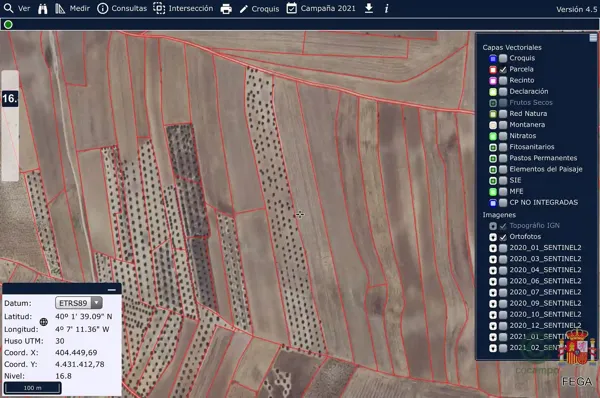The image size is (600, 398).
Task: Click the globe icon beside Latitud
Action: pyautogui.click(x=44, y=322)
